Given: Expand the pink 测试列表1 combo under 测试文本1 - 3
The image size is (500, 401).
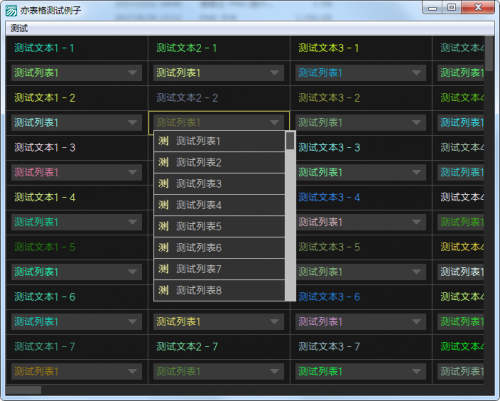Looking at the screenshot, I should pos(77,172).
